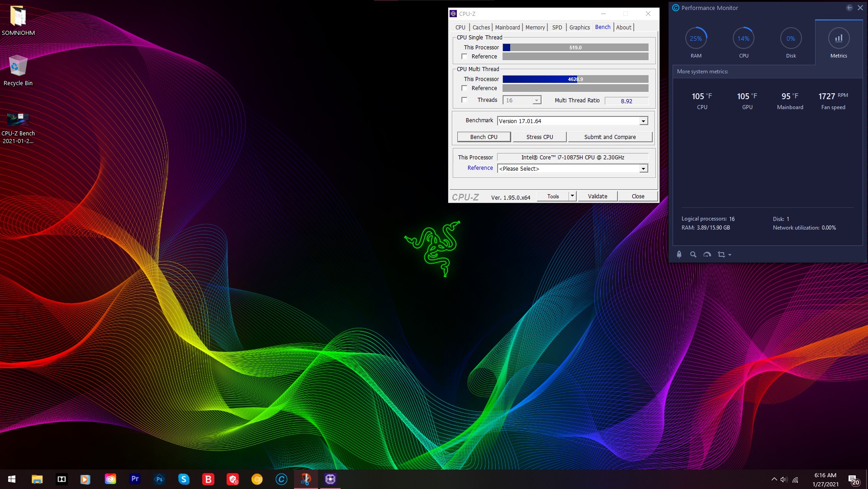Click the This Processor i7-10875H name field
Screen dimensions: 868x489
click(x=573, y=157)
